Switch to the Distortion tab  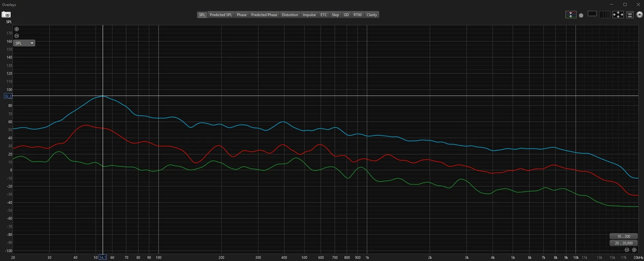coord(289,15)
